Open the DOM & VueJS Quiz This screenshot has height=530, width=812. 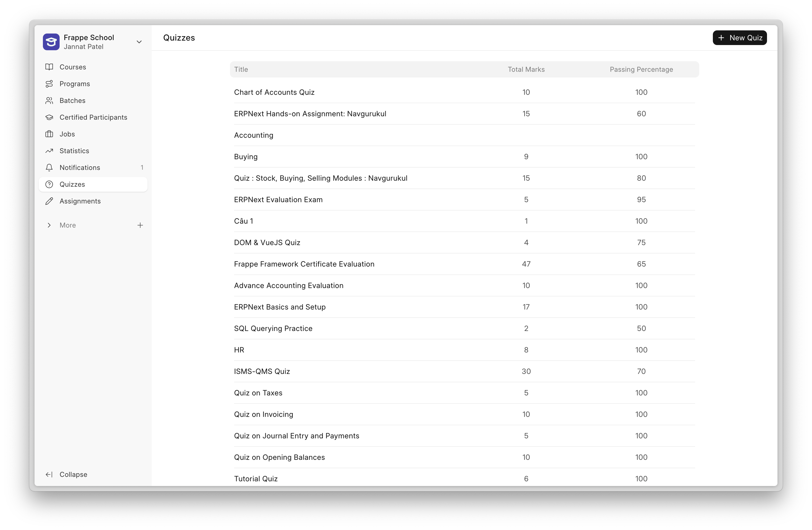pos(267,242)
